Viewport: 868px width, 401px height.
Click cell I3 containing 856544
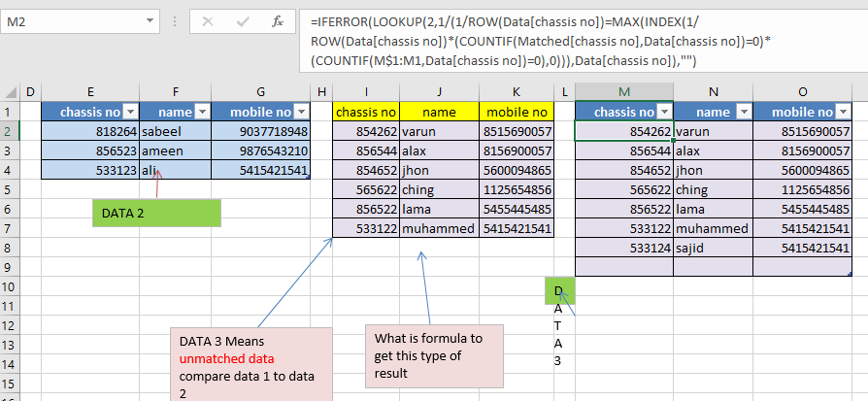coord(366,151)
